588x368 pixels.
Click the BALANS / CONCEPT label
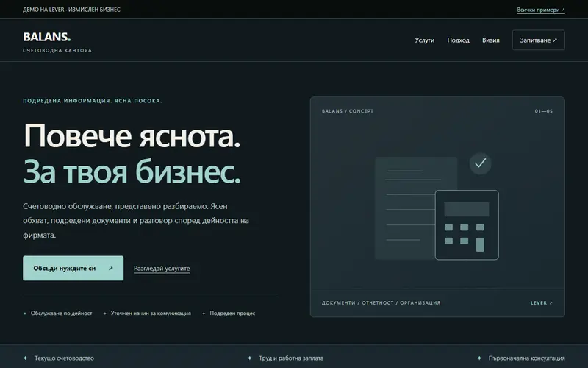pos(348,111)
